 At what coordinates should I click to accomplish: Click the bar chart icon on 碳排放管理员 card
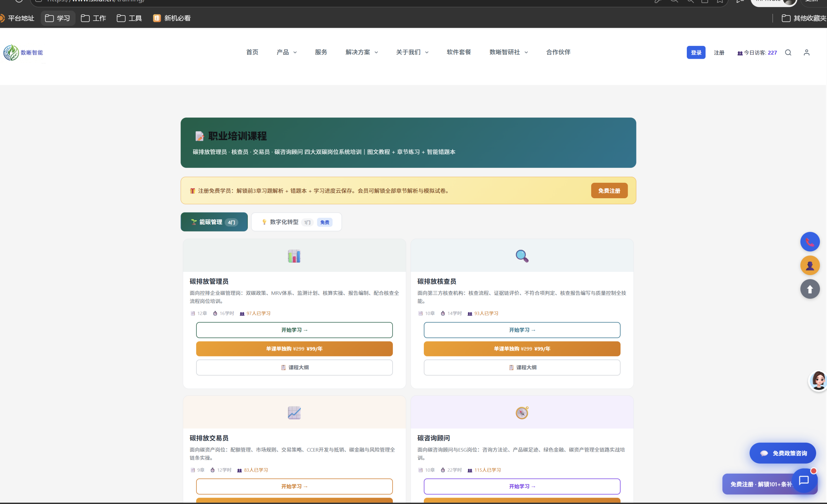click(294, 256)
